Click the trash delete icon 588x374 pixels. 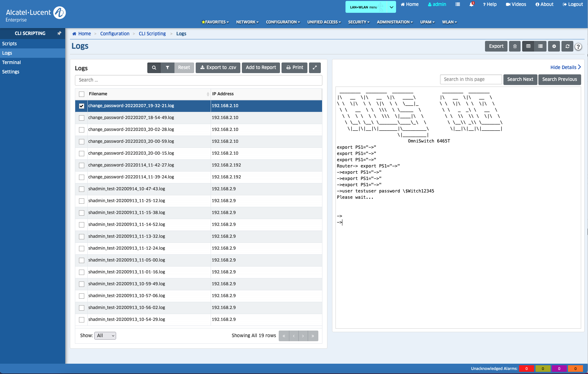[x=515, y=46]
